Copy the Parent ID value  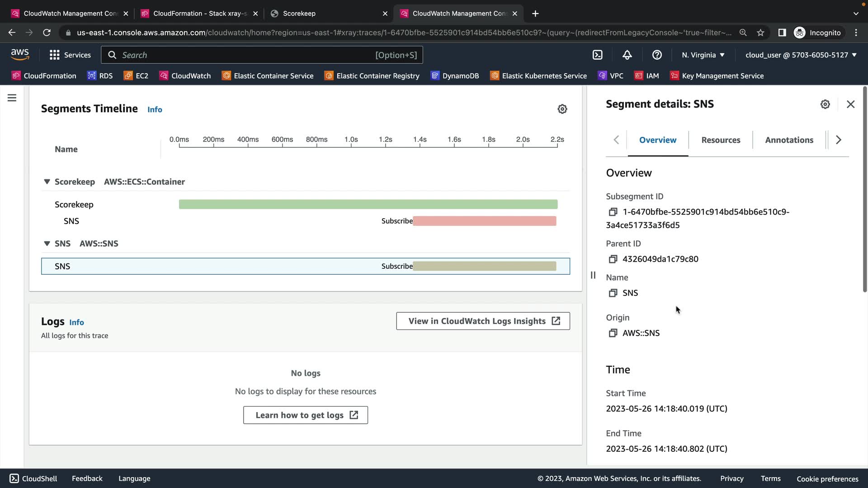[x=613, y=259]
